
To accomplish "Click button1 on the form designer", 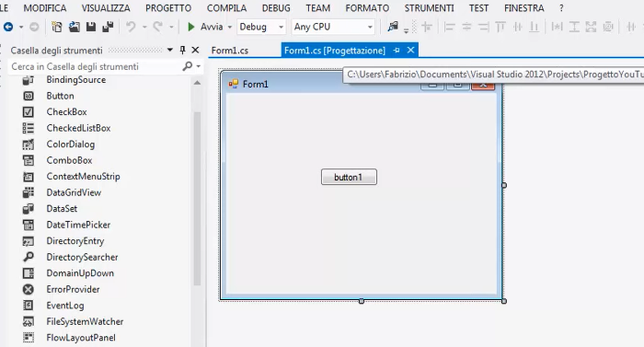I will (x=349, y=178).
